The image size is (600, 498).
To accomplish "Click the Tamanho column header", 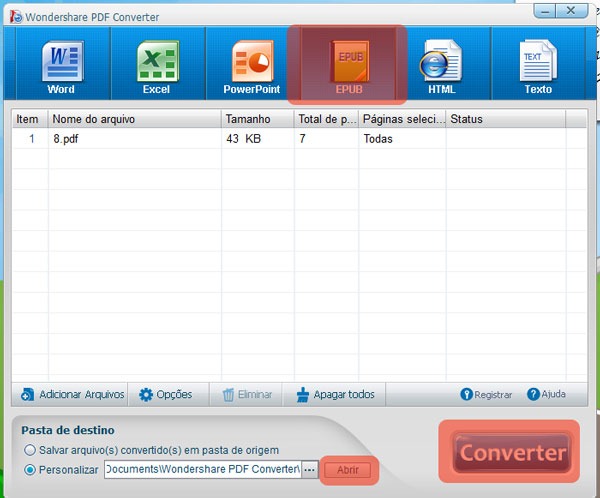I will [258, 119].
